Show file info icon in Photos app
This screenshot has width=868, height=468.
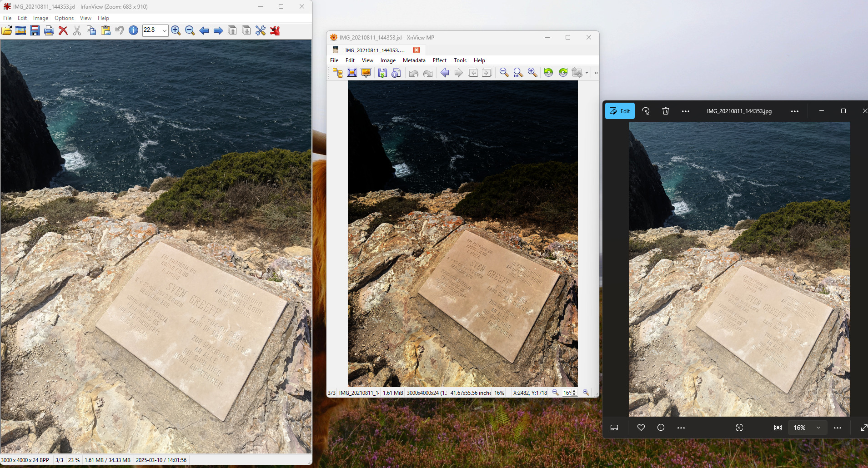[661, 428]
